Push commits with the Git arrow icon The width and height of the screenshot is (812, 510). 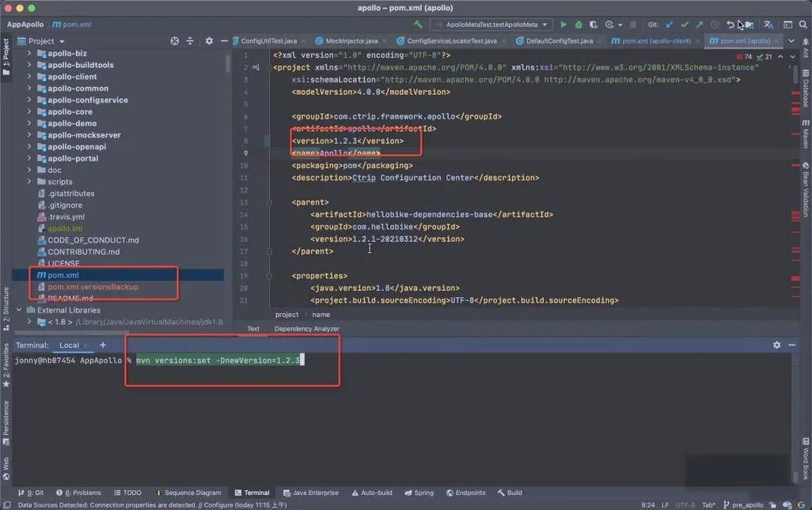[700, 25]
